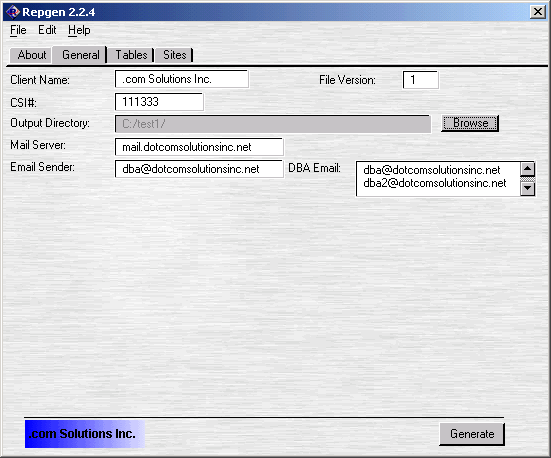This screenshot has height=458, width=551.
Task: Click the Output Directory label
Action: tap(50, 123)
